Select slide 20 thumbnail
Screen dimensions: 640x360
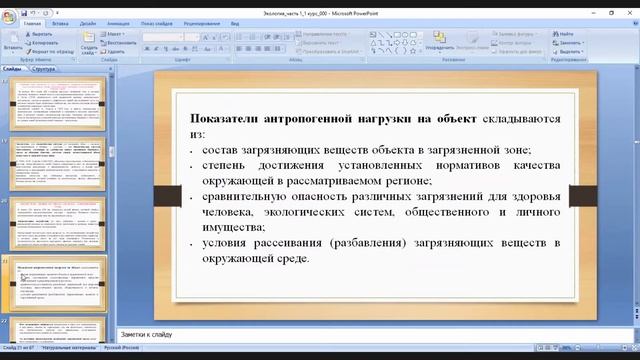[58, 224]
